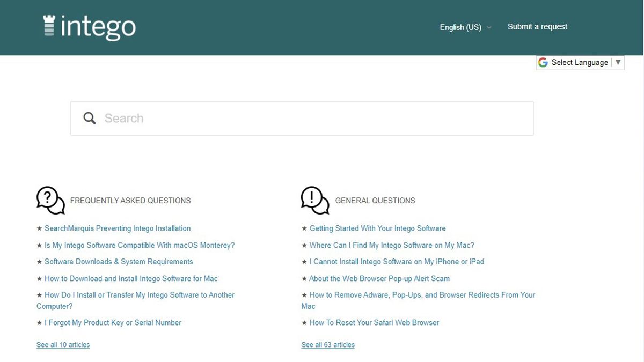Open I Forgot My Product Key article
This screenshot has height=362, width=644.
tap(113, 323)
